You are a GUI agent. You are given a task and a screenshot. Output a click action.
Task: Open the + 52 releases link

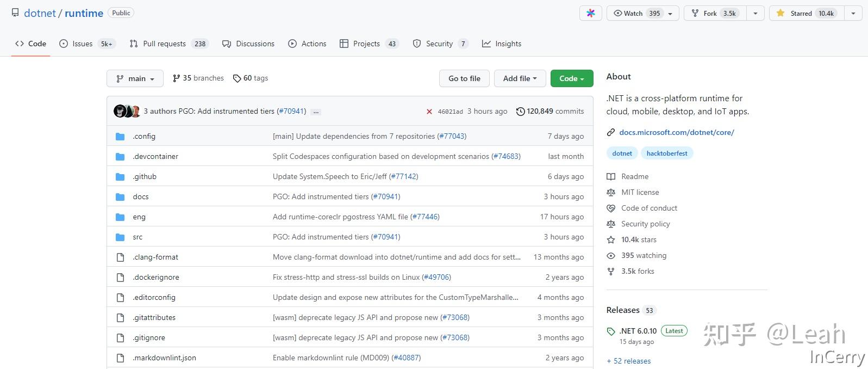(628, 361)
